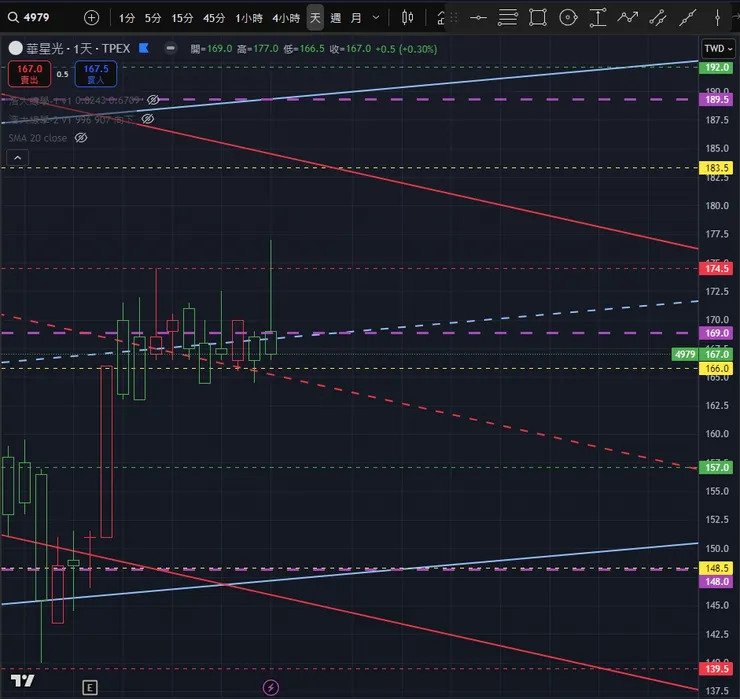Click the 189.5 purple price label
Screen dimensions: 740x699
click(x=716, y=100)
